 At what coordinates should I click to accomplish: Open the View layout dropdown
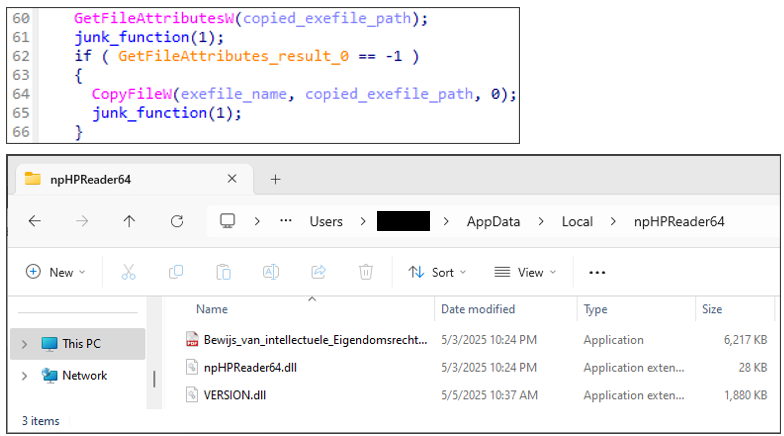[527, 272]
